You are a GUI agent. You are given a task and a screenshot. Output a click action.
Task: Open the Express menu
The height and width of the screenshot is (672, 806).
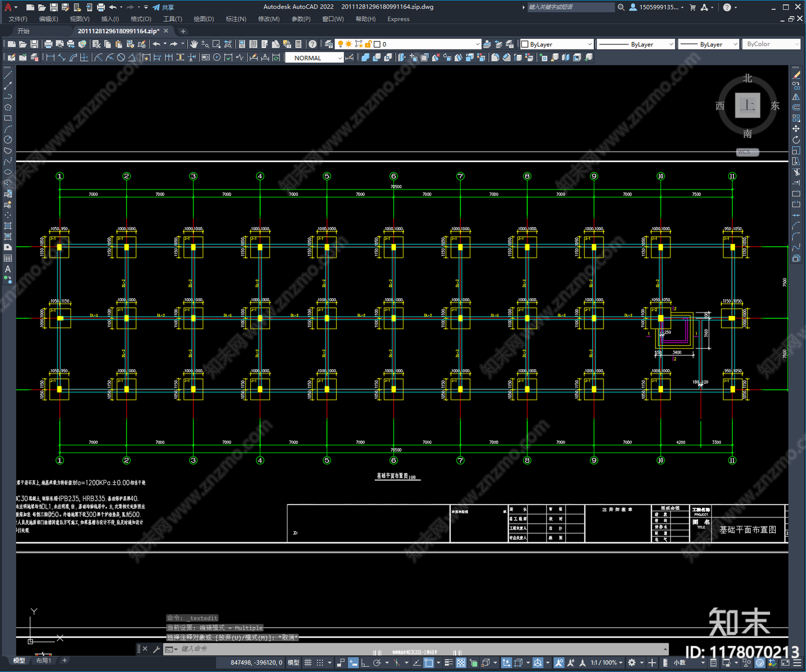(x=398, y=19)
